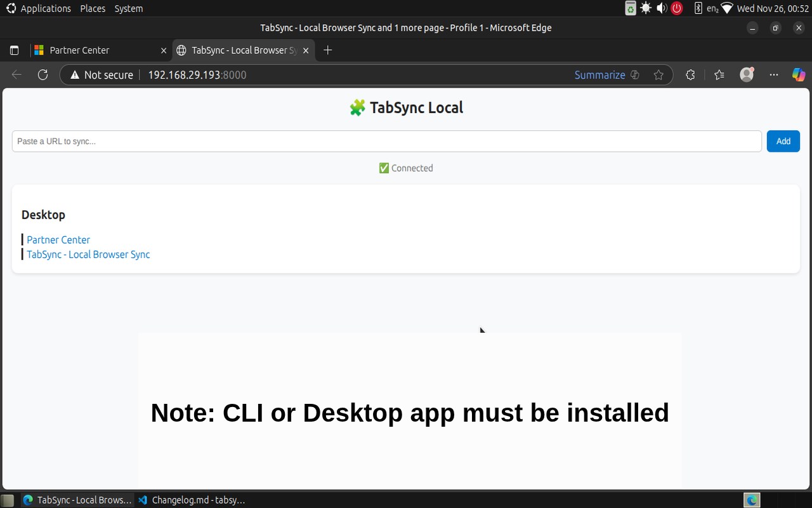Maximize or restore the Edge window
Screen dimensions: 812x508
click(x=775, y=28)
